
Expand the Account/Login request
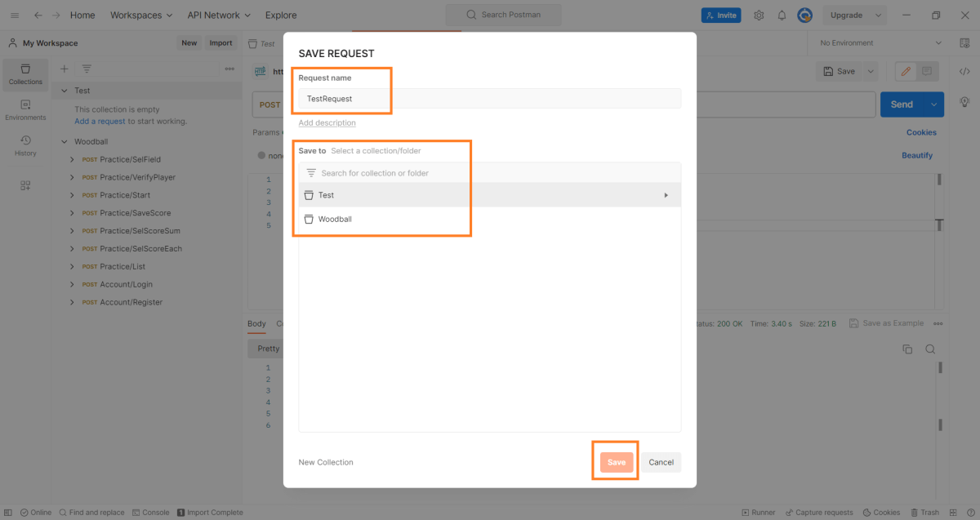pos(72,285)
